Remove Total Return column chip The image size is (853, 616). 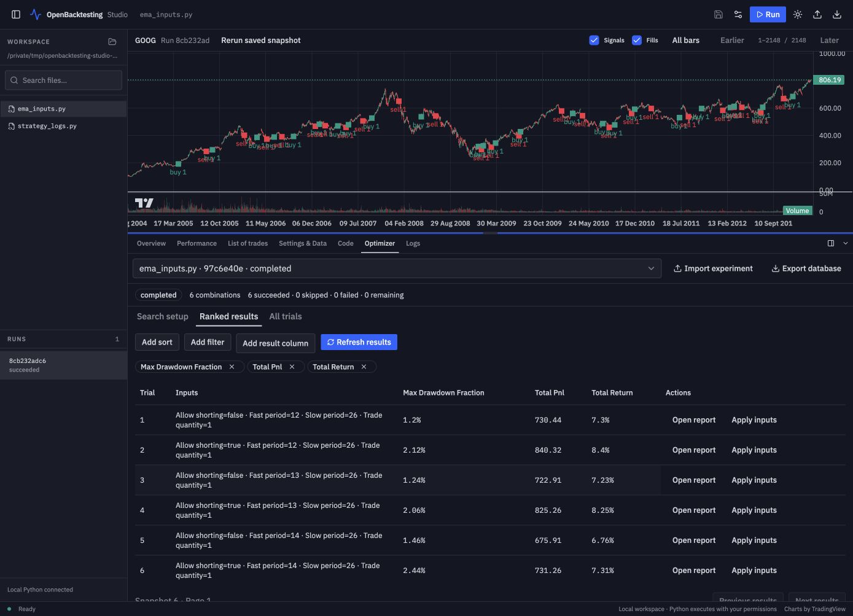point(364,367)
